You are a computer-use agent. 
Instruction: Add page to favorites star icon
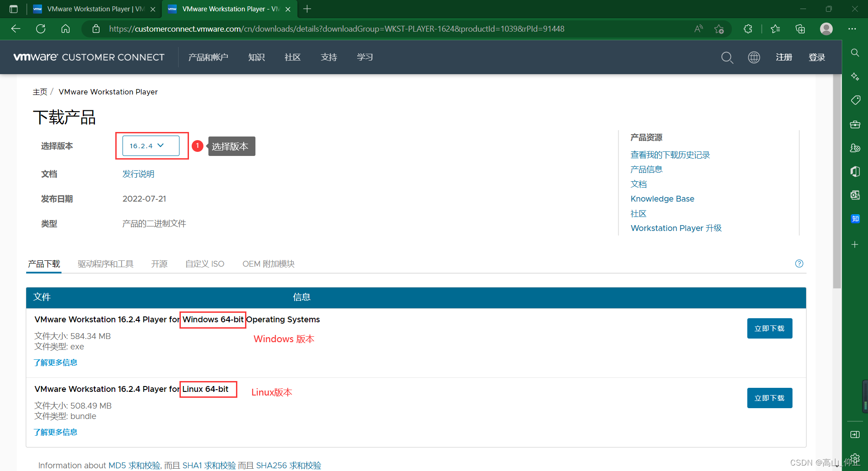click(x=719, y=29)
